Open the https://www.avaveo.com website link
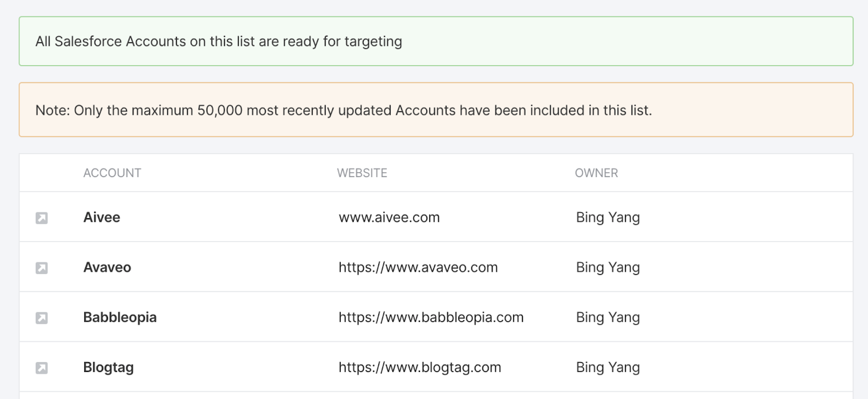 tap(418, 267)
